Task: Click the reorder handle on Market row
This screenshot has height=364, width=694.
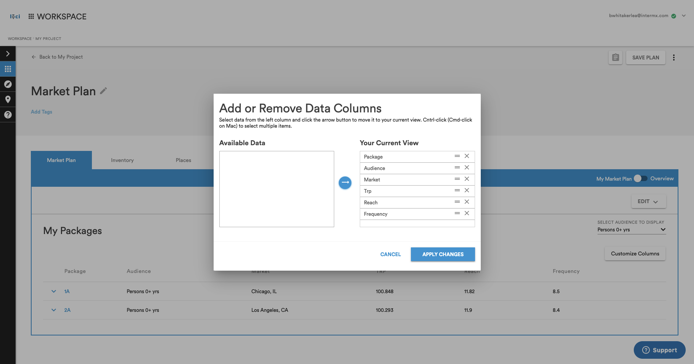Action: click(457, 179)
